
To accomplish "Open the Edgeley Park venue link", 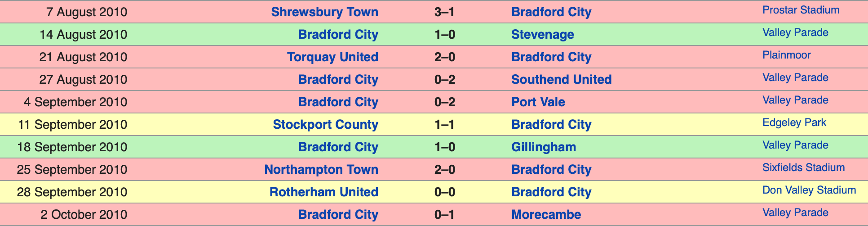I will [794, 122].
